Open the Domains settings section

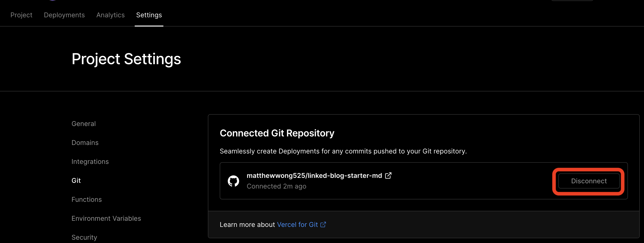click(85, 143)
